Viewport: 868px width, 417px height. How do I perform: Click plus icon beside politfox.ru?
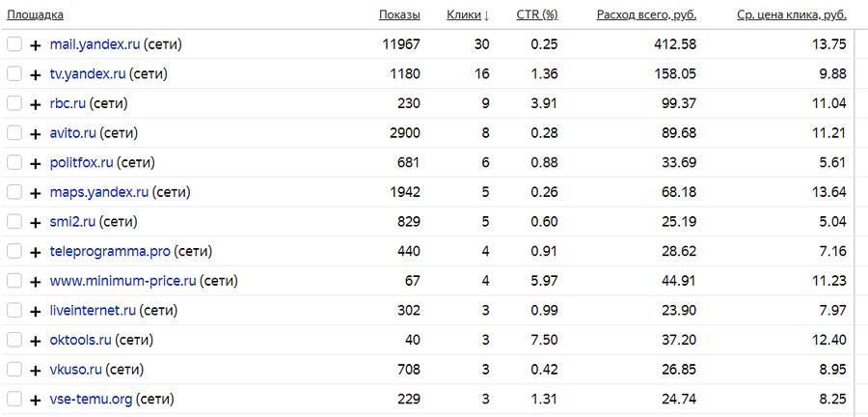36,163
